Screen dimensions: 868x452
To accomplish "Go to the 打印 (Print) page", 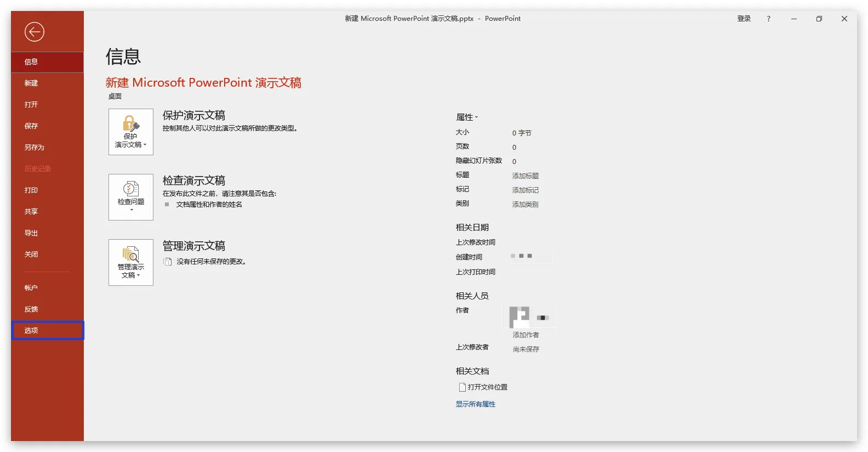I will click(31, 190).
